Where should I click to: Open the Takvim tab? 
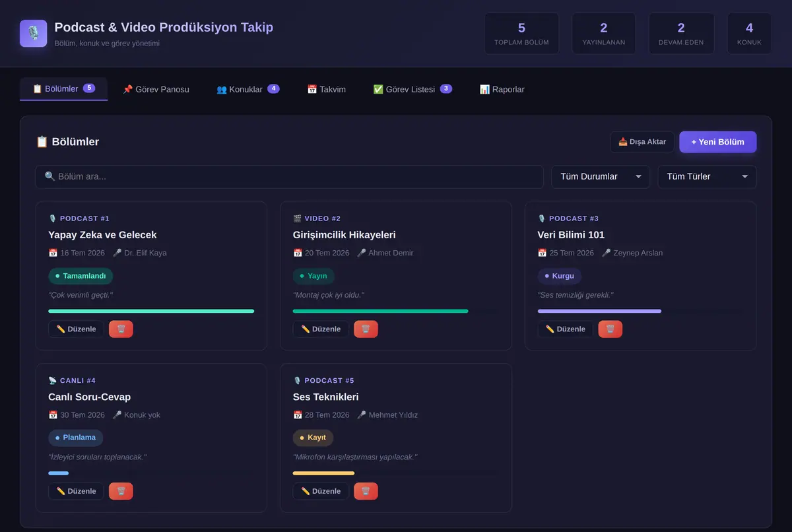pyautogui.click(x=326, y=89)
